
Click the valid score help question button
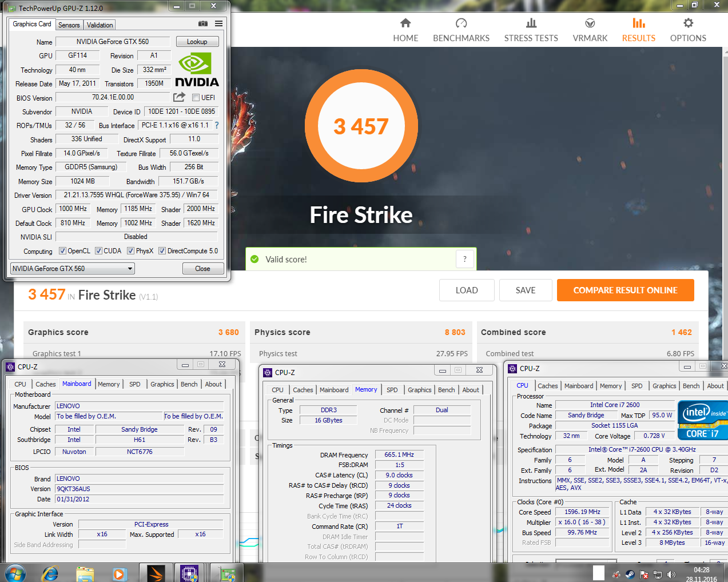(x=465, y=259)
